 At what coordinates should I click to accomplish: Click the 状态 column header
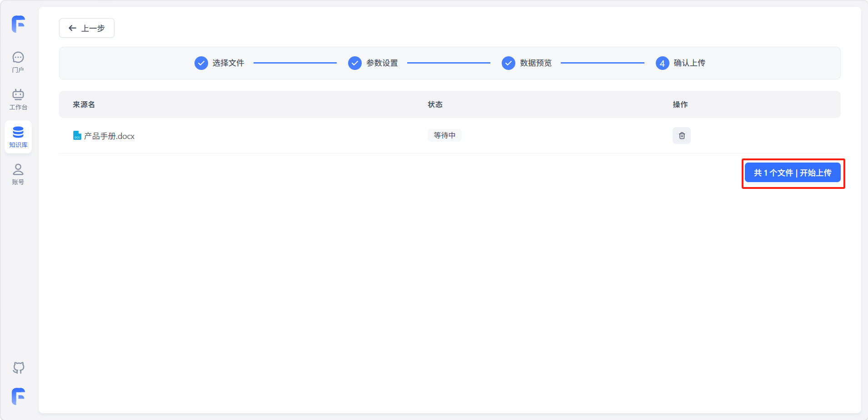tap(435, 104)
